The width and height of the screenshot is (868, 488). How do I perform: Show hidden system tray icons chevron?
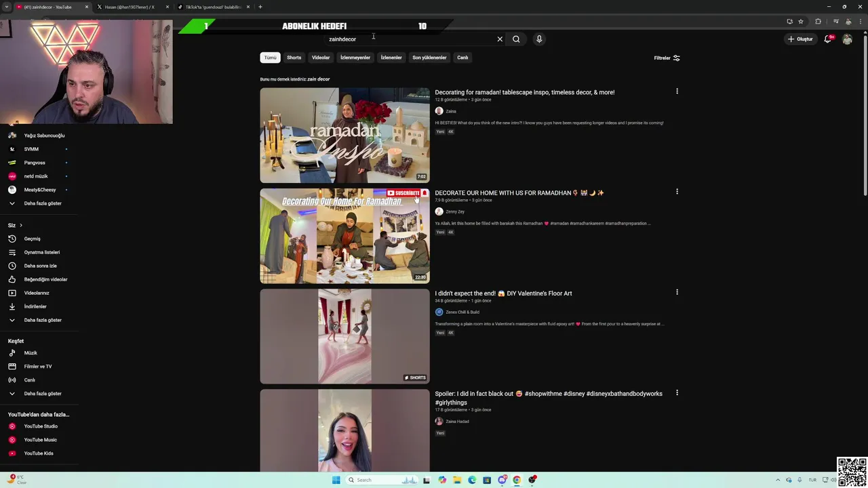(x=778, y=480)
